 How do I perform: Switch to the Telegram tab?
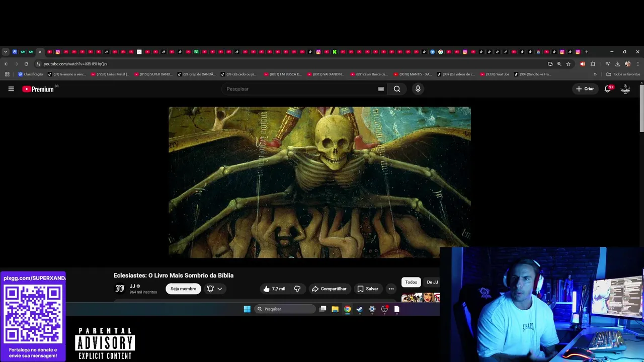pos(432,52)
